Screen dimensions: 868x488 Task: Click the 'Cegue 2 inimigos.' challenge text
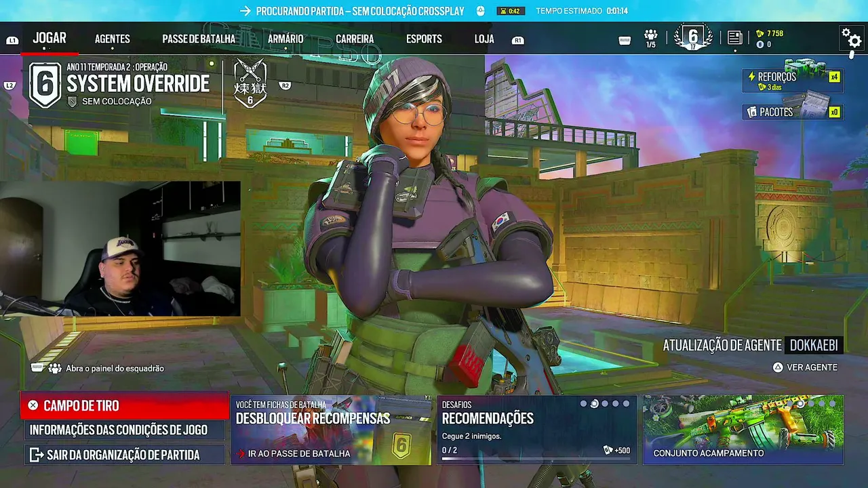click(x=471, y=436)
